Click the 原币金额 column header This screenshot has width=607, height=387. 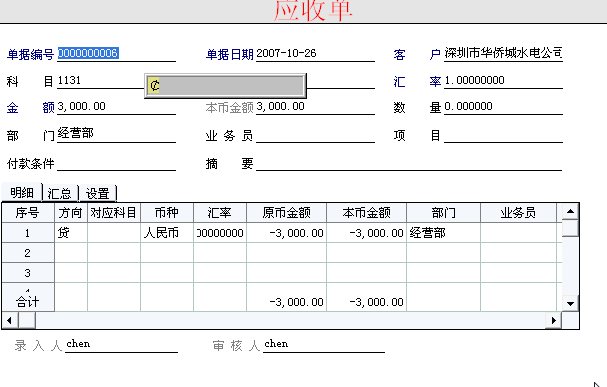coord(286,212)
